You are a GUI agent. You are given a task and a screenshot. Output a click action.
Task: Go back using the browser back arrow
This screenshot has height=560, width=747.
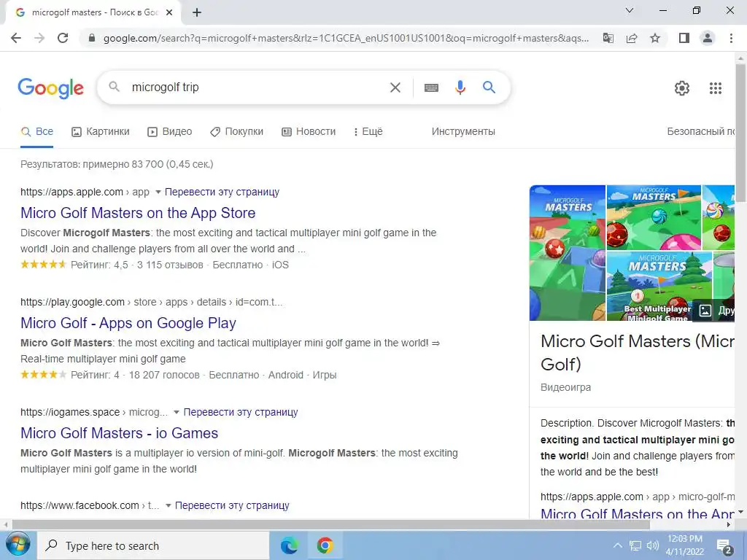pyautogui.click(x=16, y=38)
